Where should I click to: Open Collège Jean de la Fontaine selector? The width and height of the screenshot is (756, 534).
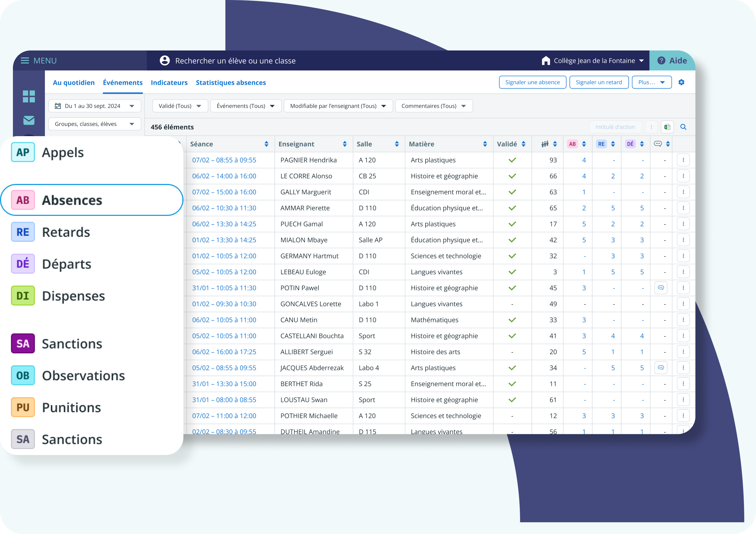coord(593,60)
